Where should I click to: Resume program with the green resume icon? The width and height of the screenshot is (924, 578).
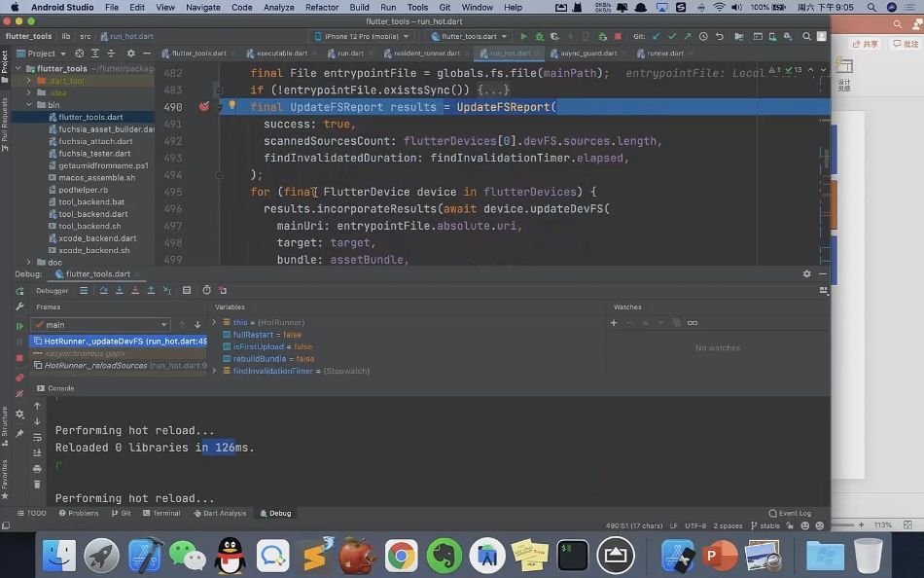pos(19,326)
